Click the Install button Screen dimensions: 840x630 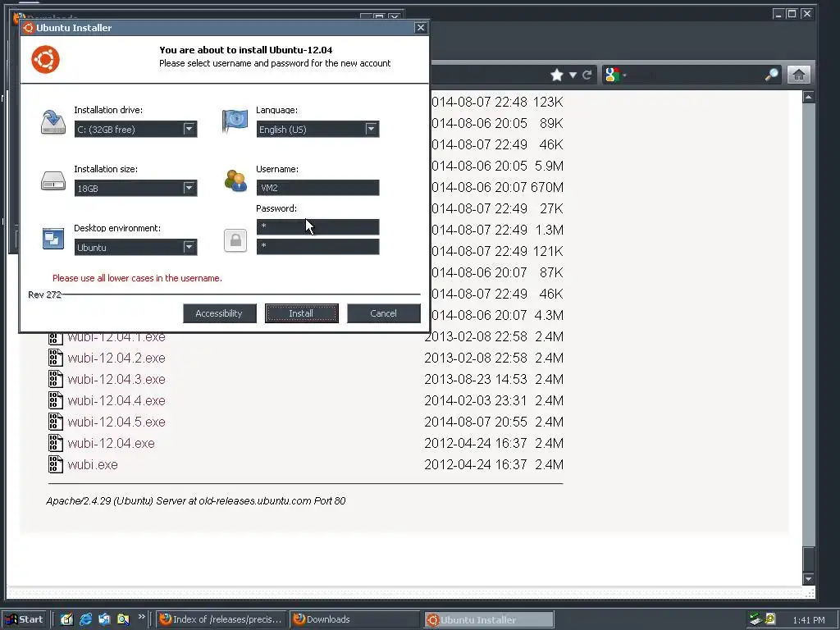[x=302, y=313]
